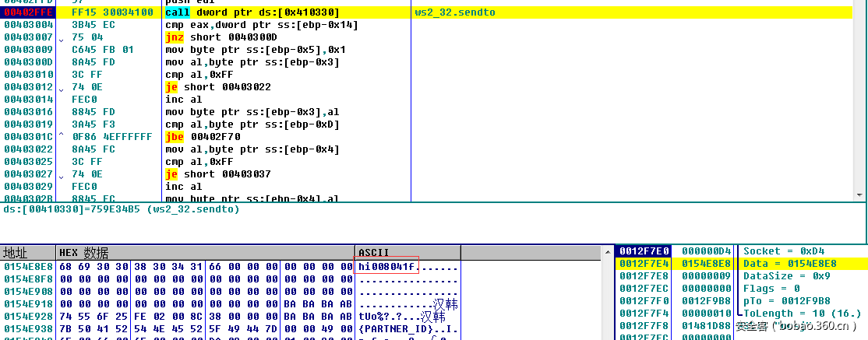Click the jump marker beside address 00403027
The image size is (868, 340).
61,174
